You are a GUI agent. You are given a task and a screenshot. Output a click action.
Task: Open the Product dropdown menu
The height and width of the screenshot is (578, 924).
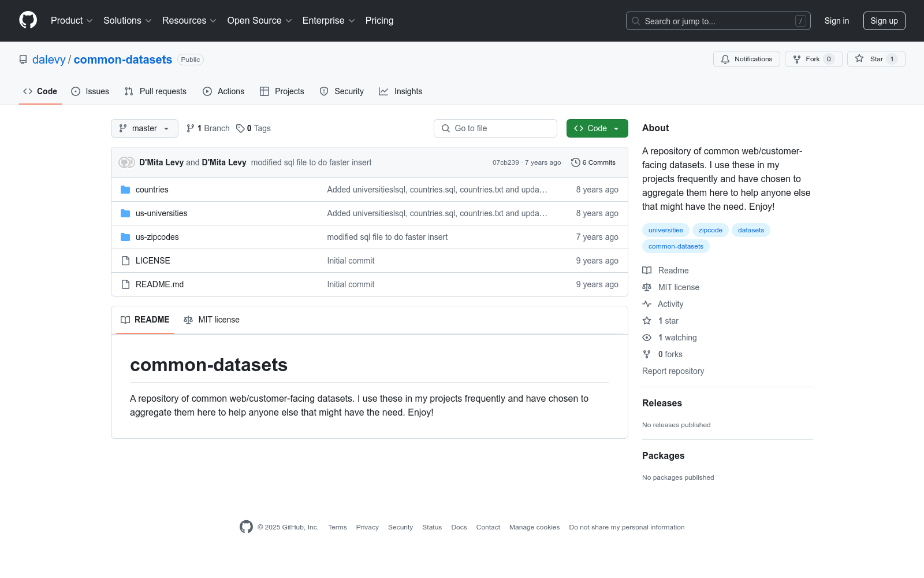pos(72,20)
